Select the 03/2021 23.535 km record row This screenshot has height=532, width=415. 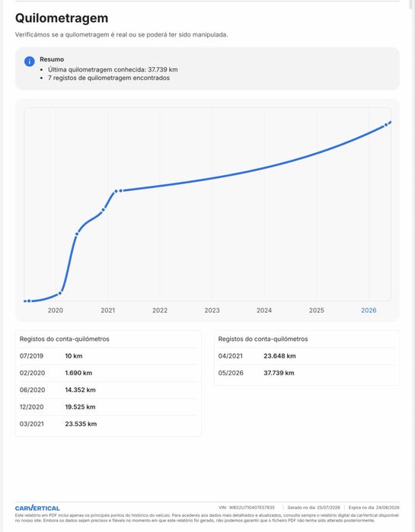tap(108, 424)
